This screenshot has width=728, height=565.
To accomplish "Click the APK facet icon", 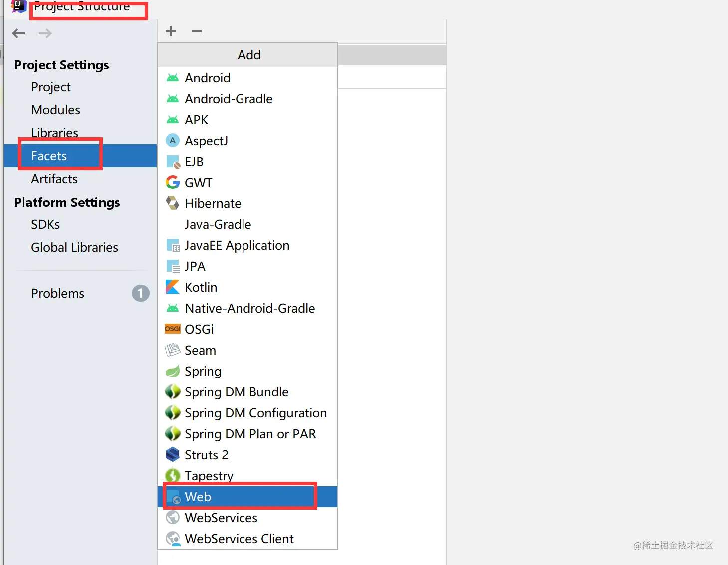I will click(x=173, y=120).
